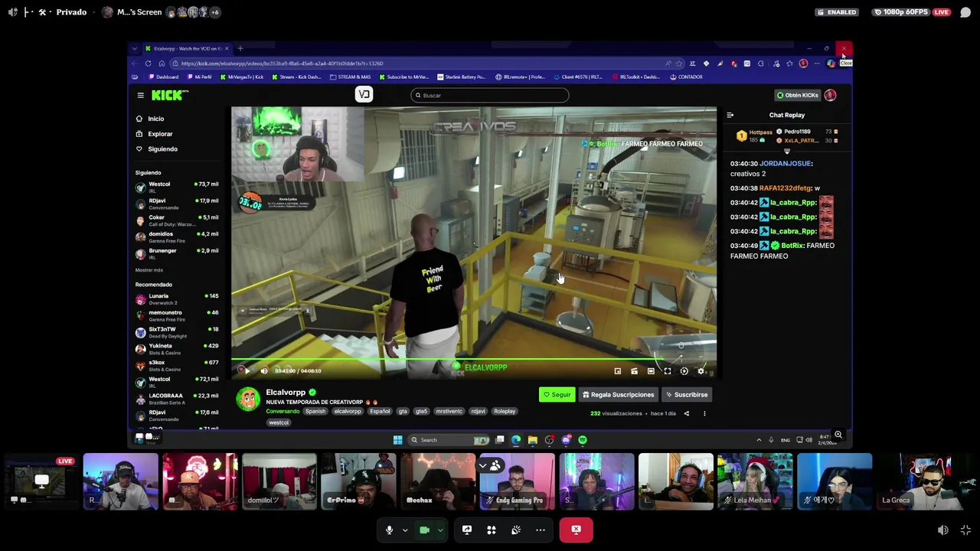
Task: Open call activities apps button
Action: pos(492,530)
